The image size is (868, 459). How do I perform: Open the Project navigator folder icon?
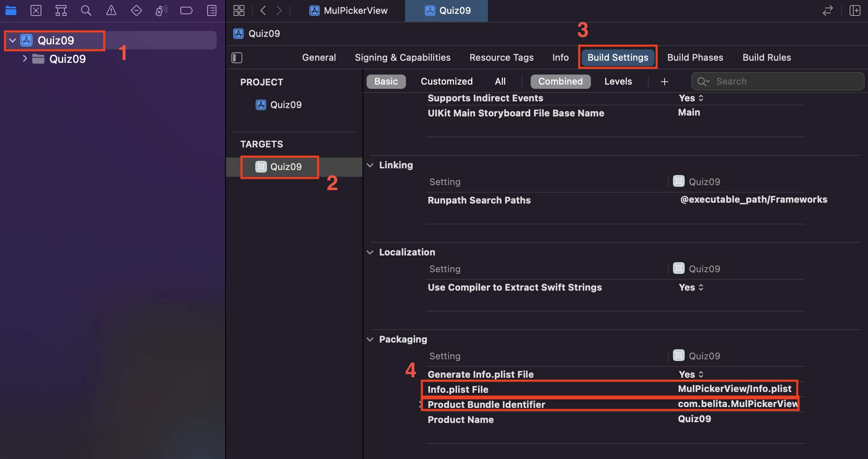(11, 10)
